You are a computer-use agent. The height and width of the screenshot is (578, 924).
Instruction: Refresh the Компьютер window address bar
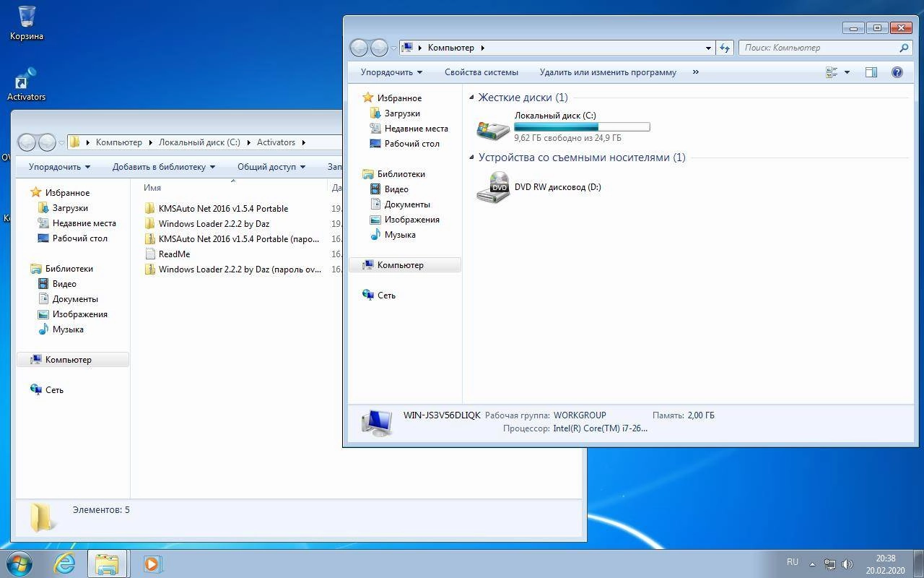coord(725,48)
